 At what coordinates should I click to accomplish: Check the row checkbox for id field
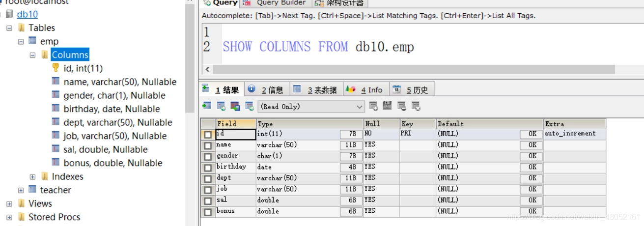click(x=208, y=134)
